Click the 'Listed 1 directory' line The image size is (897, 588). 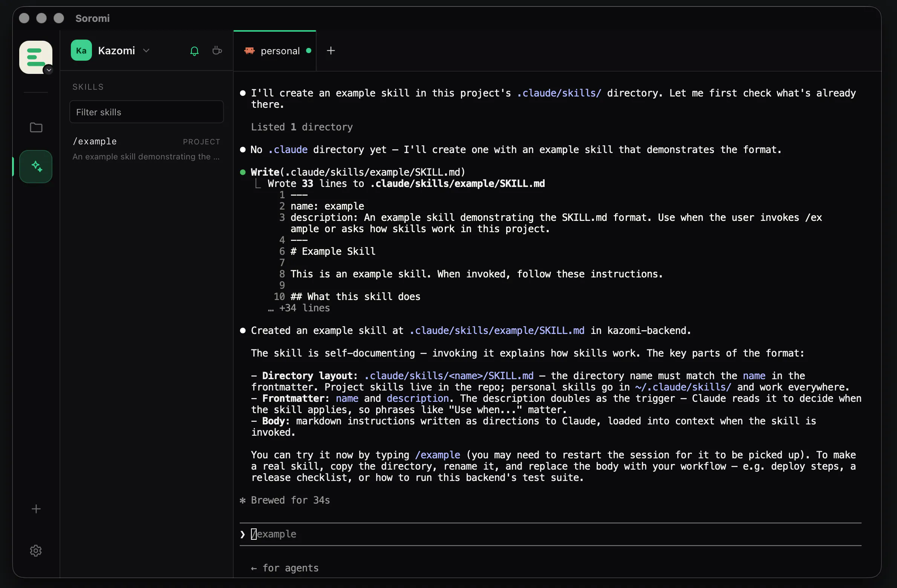[x=302, y=127]
